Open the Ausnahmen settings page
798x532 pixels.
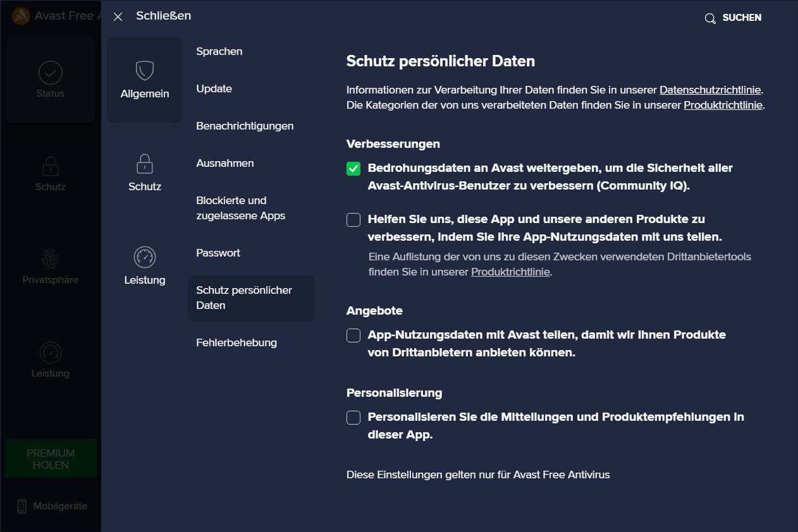pyautogui.click(x=225, y=163)
